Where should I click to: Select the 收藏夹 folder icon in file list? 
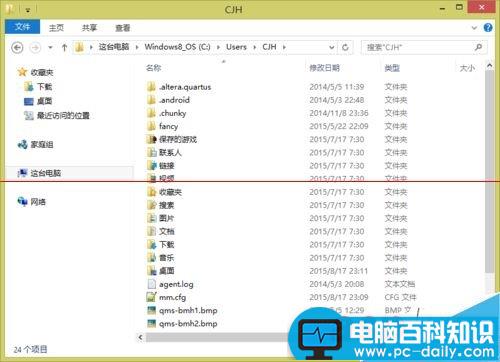pos(151,192)
